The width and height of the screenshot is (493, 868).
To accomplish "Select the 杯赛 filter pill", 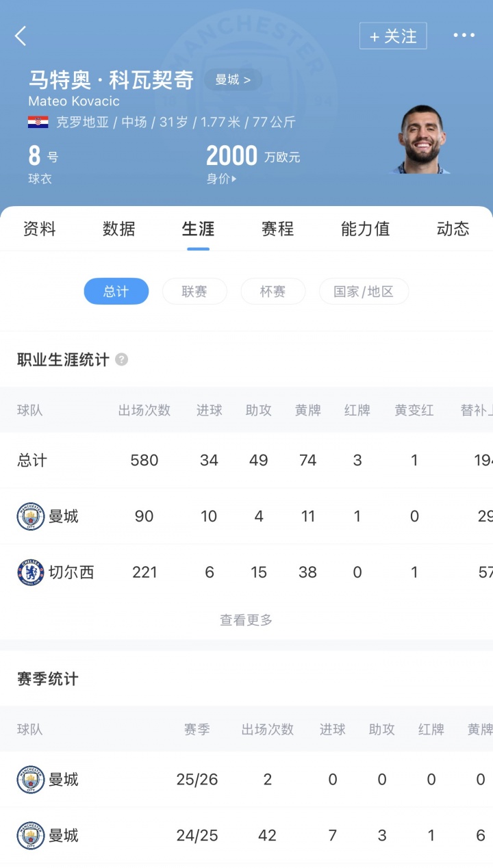I will (x=273, y=292).
